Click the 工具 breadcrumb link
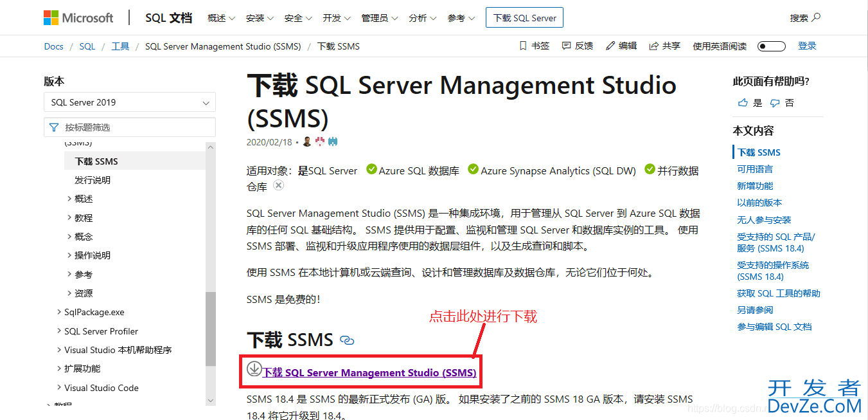 tap(120, 46)
